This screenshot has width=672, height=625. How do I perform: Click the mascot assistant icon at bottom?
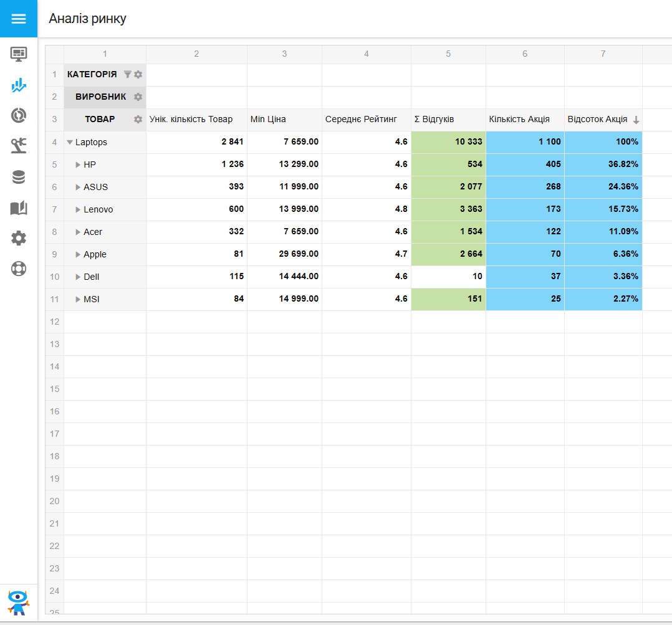click(19, 602)
